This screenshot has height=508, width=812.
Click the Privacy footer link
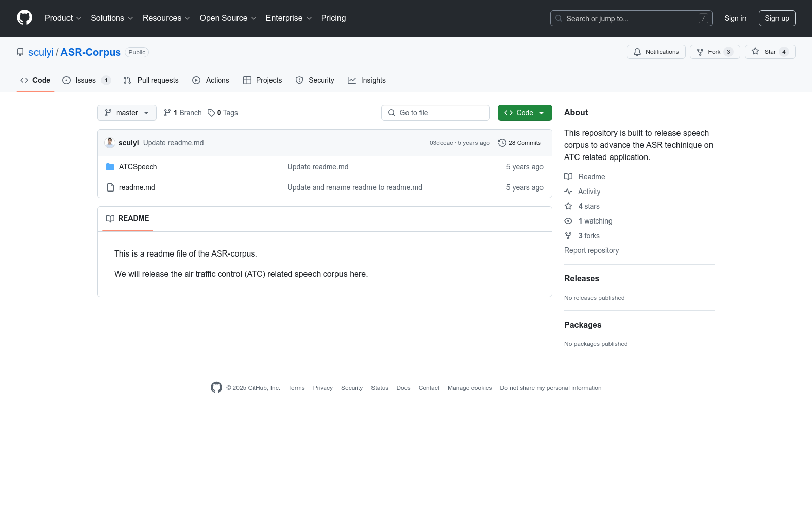323,388
